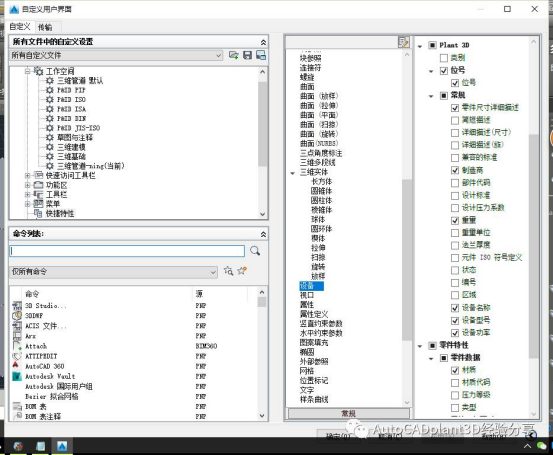Screen dimensions: 553x455
Task: Click the display image manager icon
Action: (x=261, y=55)
